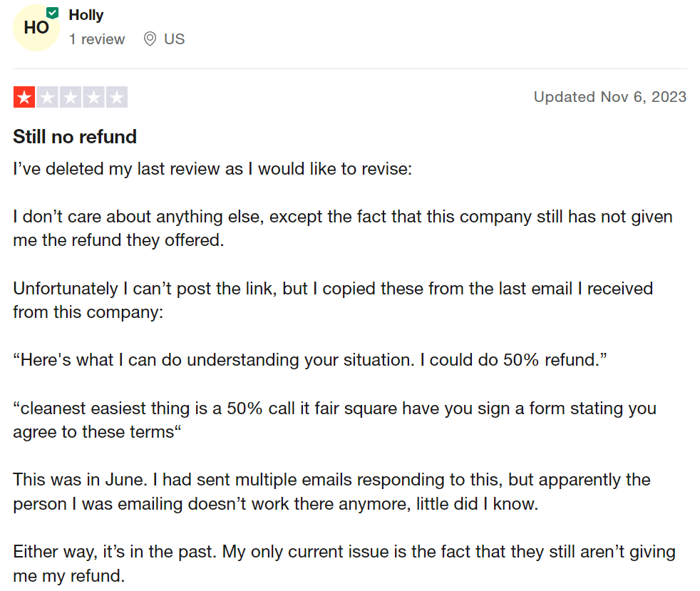Click the green verified checkmark badge
This screenshot has width=700, height=591.
tap(52, 12)
